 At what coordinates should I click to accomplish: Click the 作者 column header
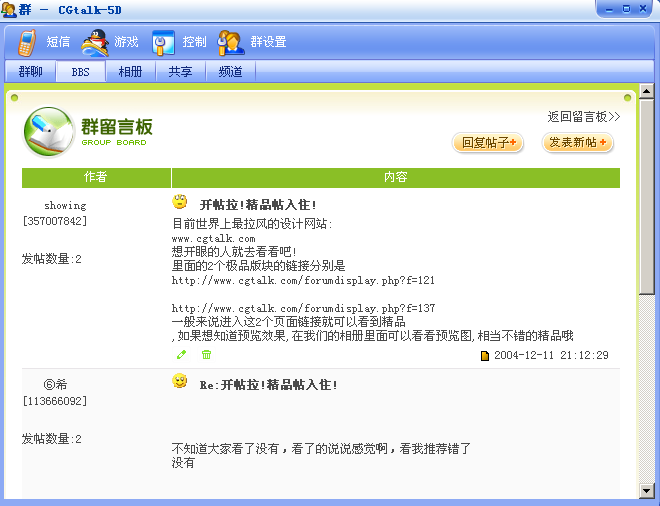(x=96, y=177)
